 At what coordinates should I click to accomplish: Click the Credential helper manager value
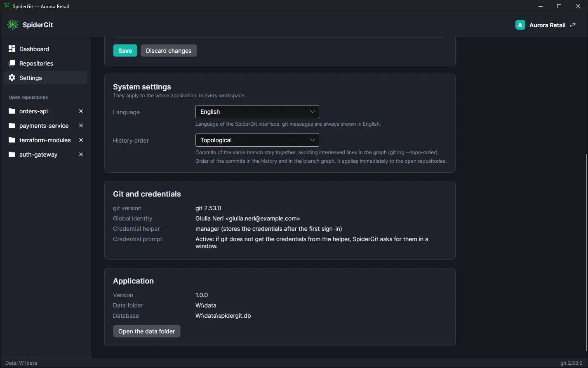[269, 229]
